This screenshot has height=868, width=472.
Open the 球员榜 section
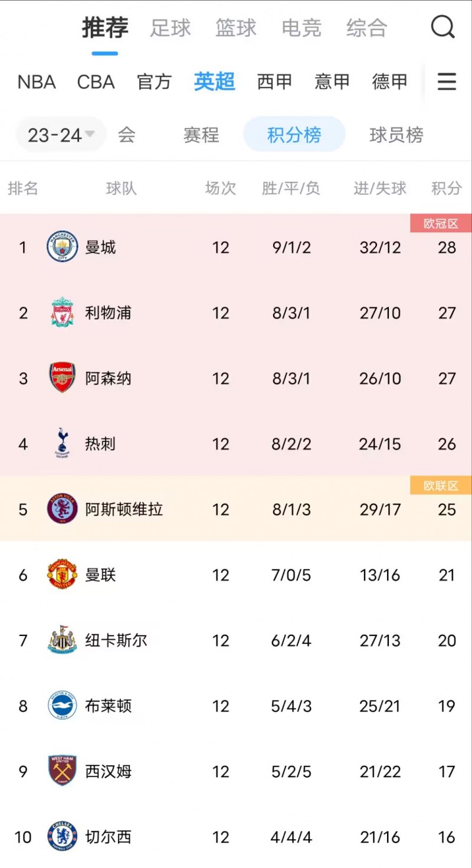(x=395, y=135)
